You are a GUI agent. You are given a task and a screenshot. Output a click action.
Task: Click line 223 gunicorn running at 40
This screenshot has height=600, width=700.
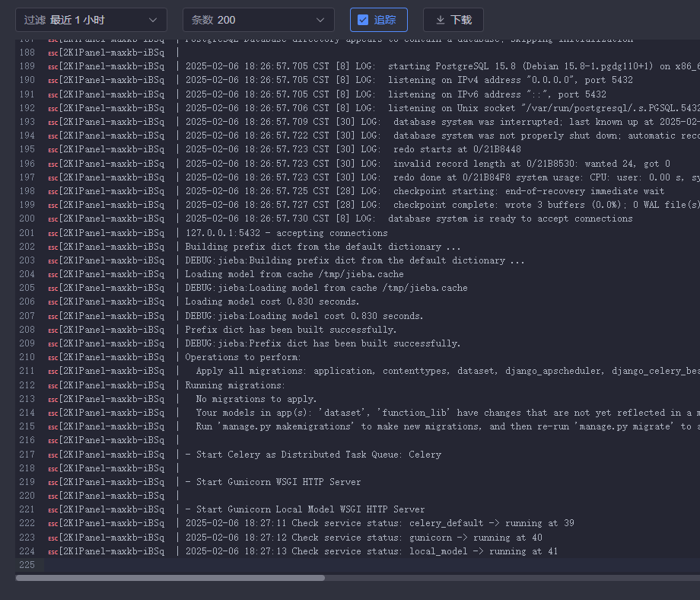pyautogui.click(x=364, y=538)
